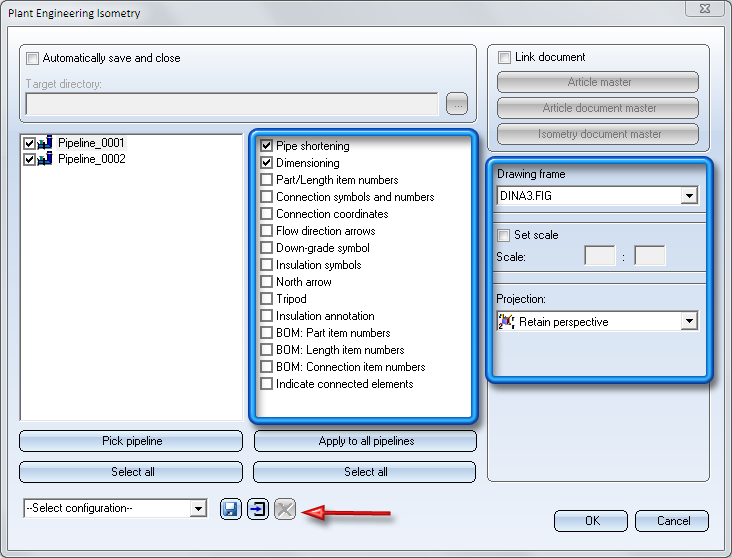732x558 pixels.
Task: Click the grayed delete configuration X icon
Action: pyautogui.click(x=285, y=509)
